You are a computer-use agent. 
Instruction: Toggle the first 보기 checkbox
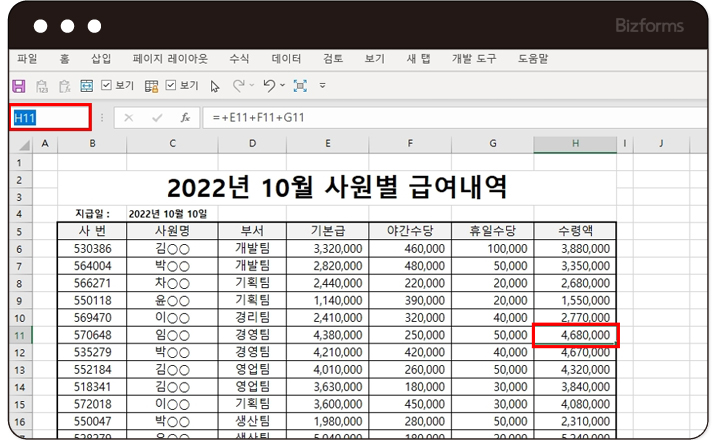coord(107,86)
